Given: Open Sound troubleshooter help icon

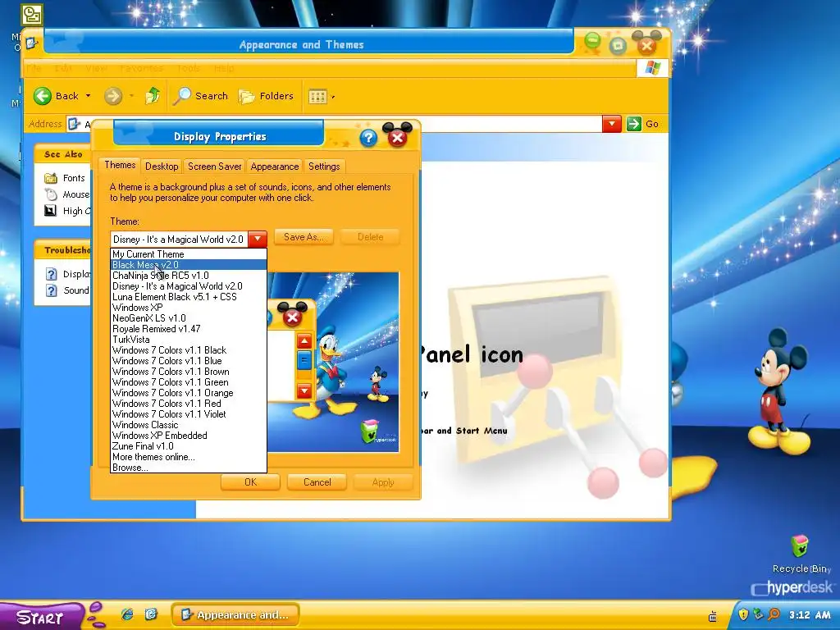Looking at the screenshot, I should point(51,290).
